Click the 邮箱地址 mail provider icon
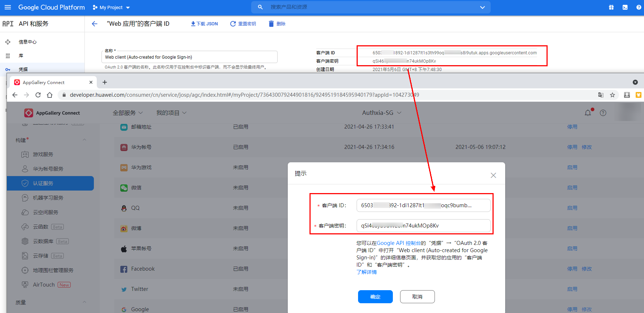This screenshot has height=313, width=644. 124,127
